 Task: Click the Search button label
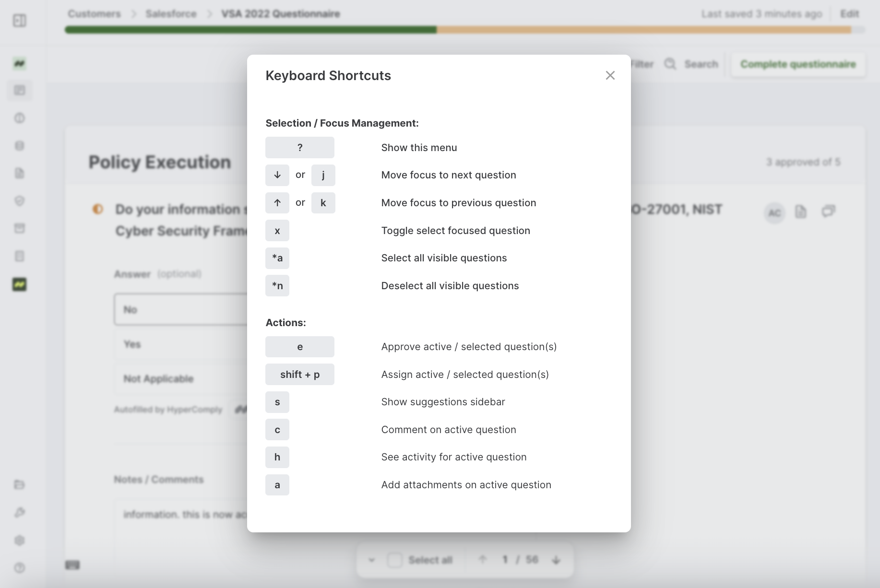tap(701, 64)
